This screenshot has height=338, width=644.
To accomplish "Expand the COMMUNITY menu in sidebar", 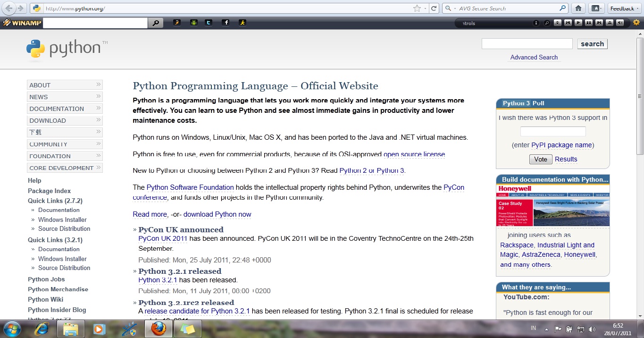I will pos(65,144).
